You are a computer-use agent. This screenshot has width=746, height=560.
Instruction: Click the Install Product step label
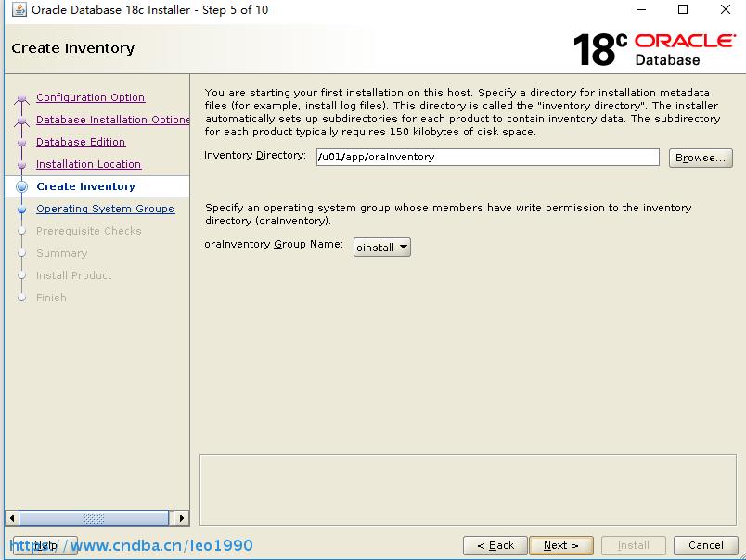[73, 275]
